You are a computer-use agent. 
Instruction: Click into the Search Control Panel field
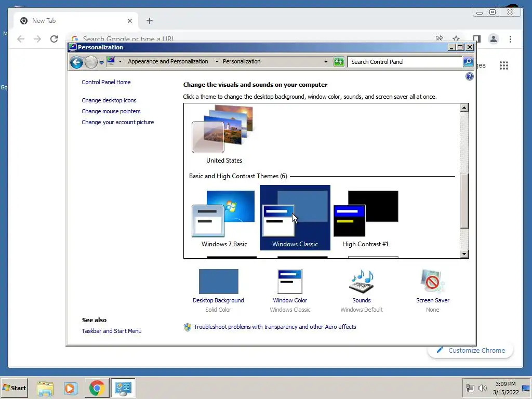[405, 62]
